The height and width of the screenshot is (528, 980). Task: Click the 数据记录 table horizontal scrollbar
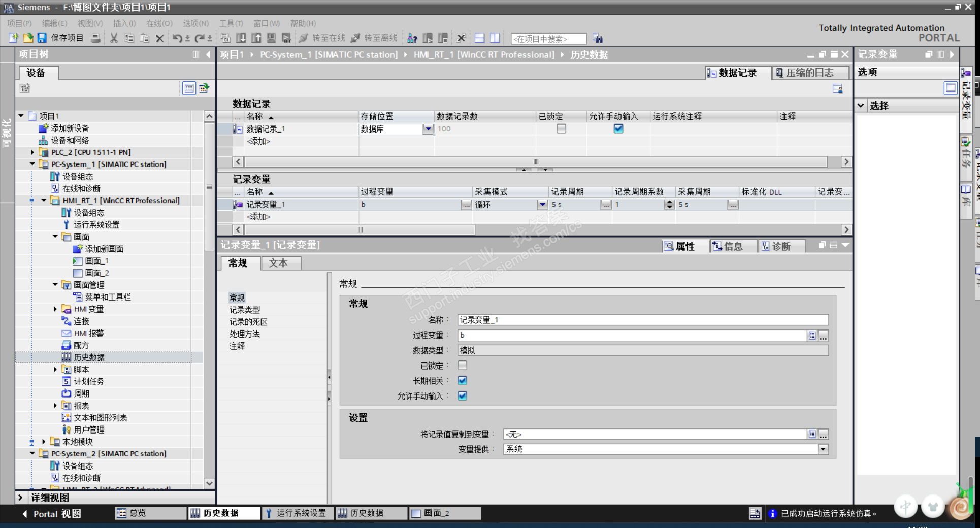pos(536,162)
